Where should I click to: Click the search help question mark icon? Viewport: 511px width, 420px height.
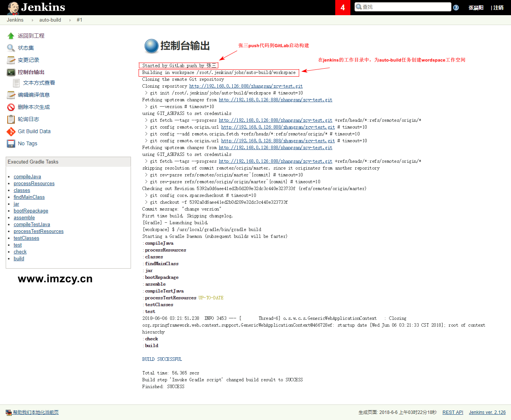(x=456, y=8)
